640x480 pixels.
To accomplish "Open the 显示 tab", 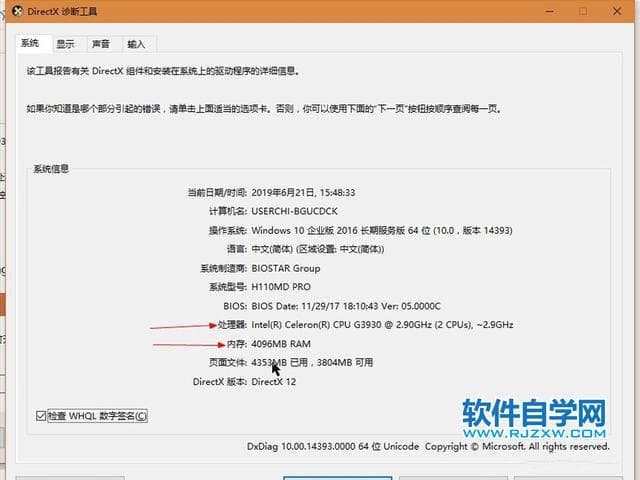I will pos(65,44).
